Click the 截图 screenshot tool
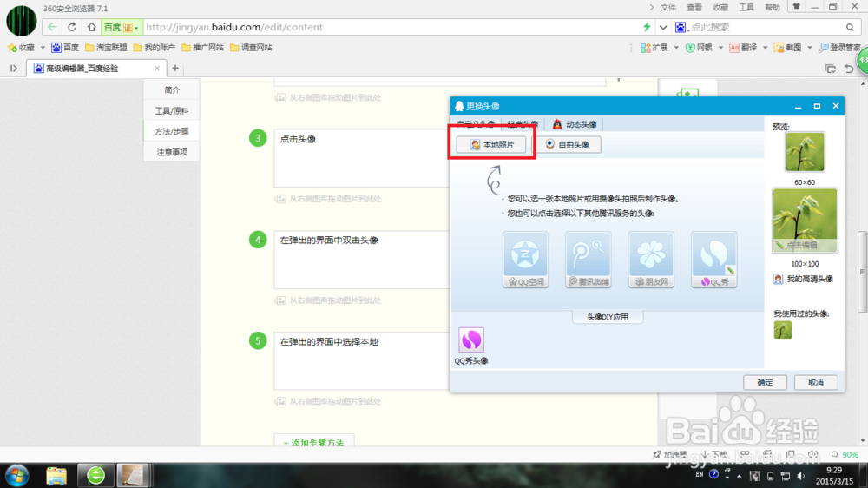This screenshot has width=868, height=488. [779, 48]
